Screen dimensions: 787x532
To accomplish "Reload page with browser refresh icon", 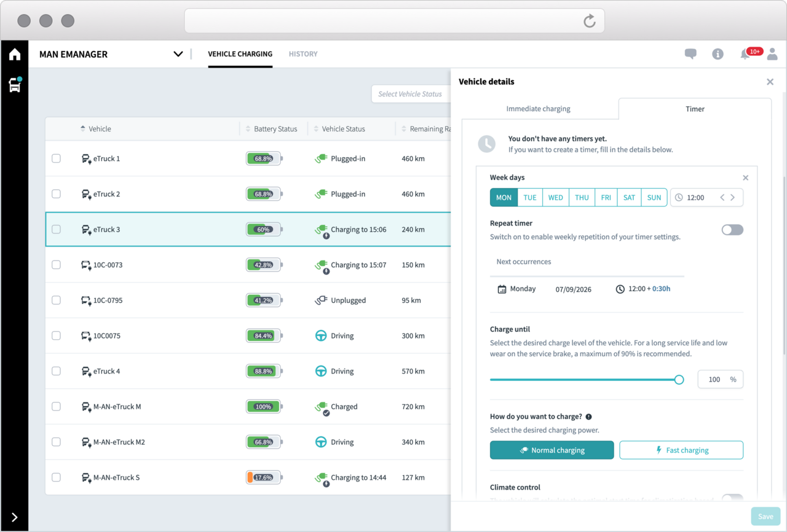I will [x=589, y=21].
